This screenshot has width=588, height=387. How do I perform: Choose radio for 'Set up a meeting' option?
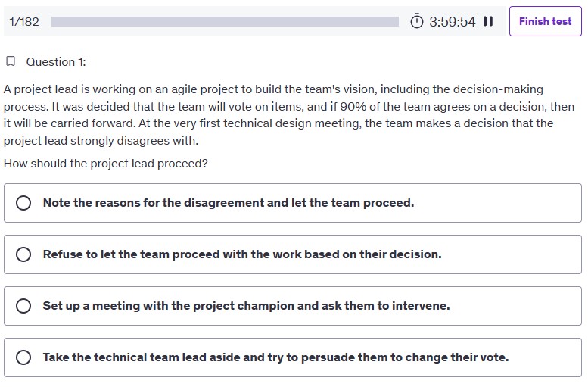click(23, 306)
